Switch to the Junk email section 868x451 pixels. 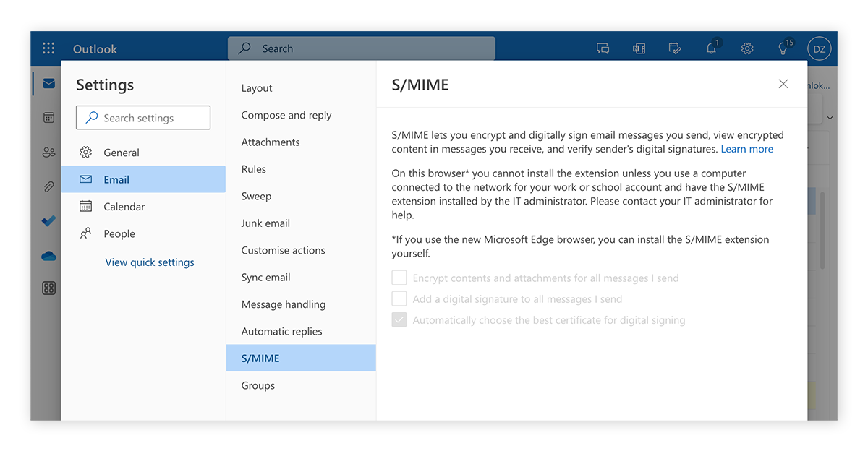(265, 223)
